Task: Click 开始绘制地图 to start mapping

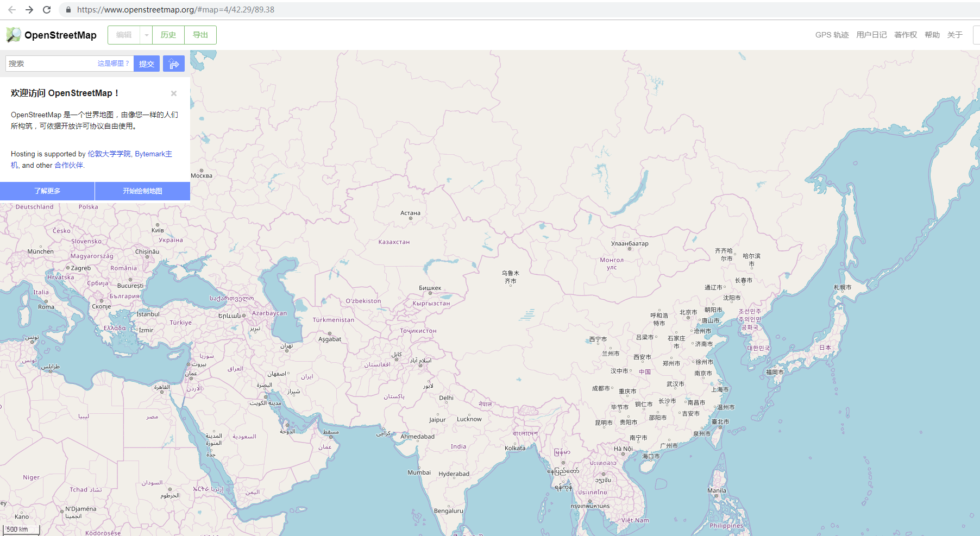Action: coord(142,191)
